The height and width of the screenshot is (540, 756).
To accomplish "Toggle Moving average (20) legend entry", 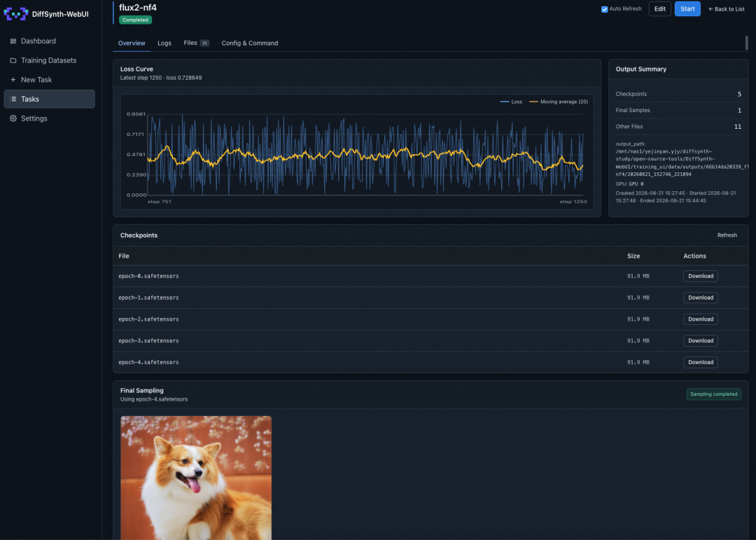I will click(x=559, y=102).
